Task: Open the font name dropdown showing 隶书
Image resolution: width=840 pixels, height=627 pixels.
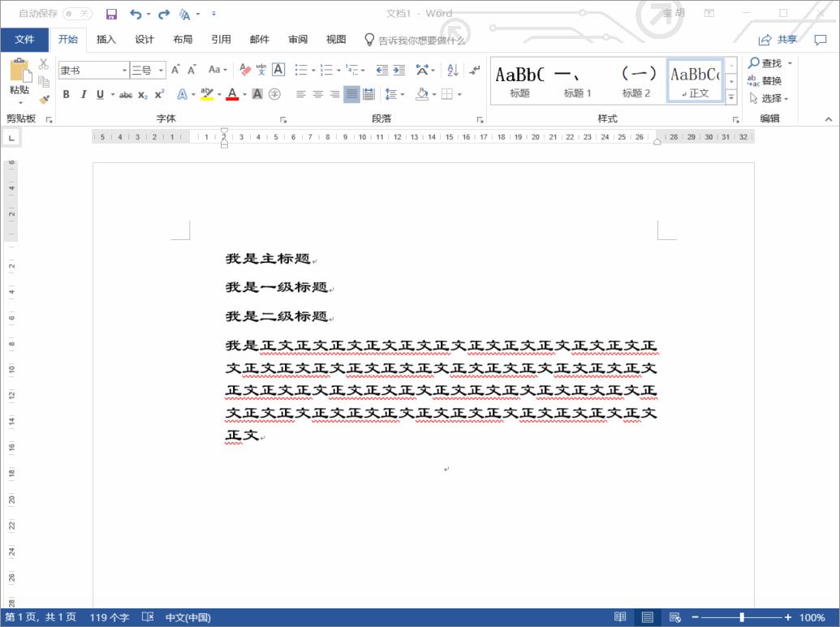Action: [x=125, y=70]
